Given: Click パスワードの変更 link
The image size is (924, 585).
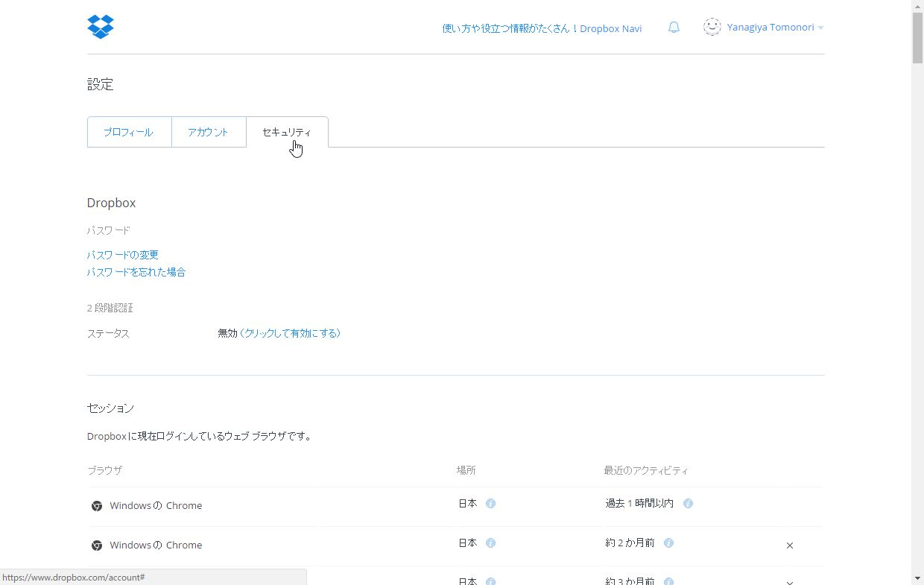Looking at the screenshot, I should click(123, 255).
